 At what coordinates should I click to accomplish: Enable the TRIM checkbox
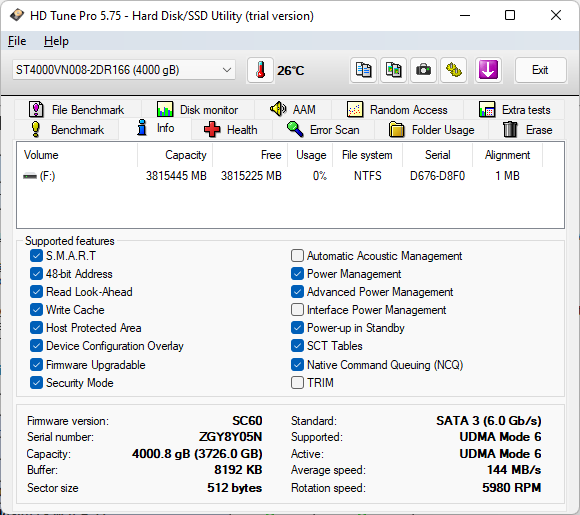pos(297,383)
